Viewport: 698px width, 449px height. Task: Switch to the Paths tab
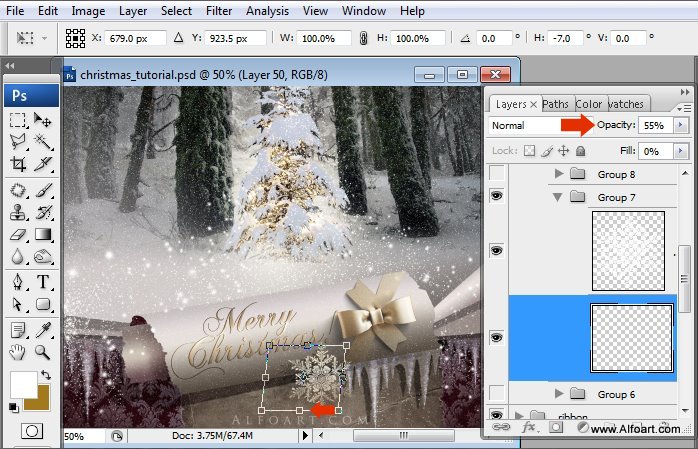[x=555, y=104]
